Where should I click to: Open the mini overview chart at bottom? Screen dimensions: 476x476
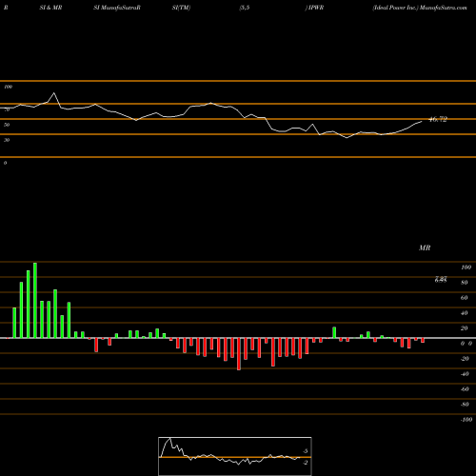(x=235, y=456)
